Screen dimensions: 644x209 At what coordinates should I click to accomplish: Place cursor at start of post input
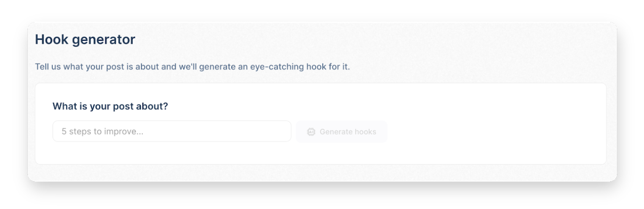click(62, 132)
